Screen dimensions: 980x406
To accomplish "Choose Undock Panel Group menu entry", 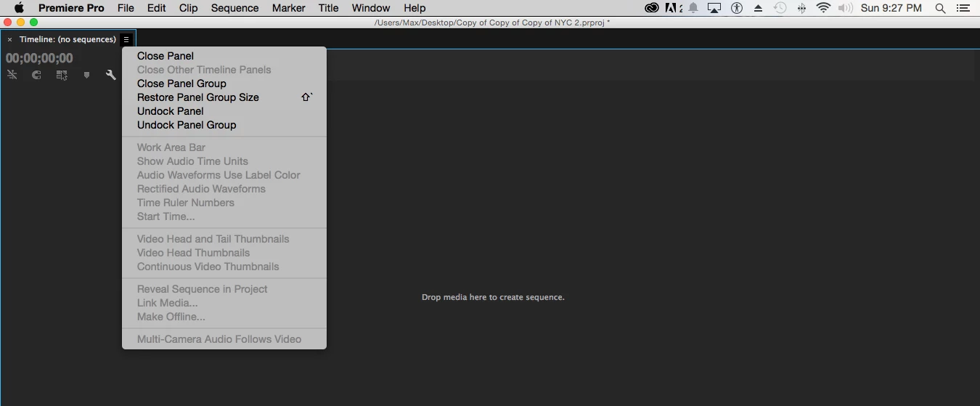I will point(224,125).
